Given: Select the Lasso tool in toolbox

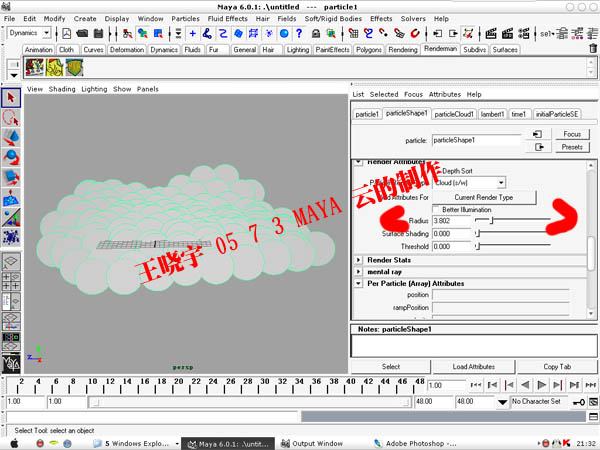Looking at the screenshot, I should tap(11, 118).
